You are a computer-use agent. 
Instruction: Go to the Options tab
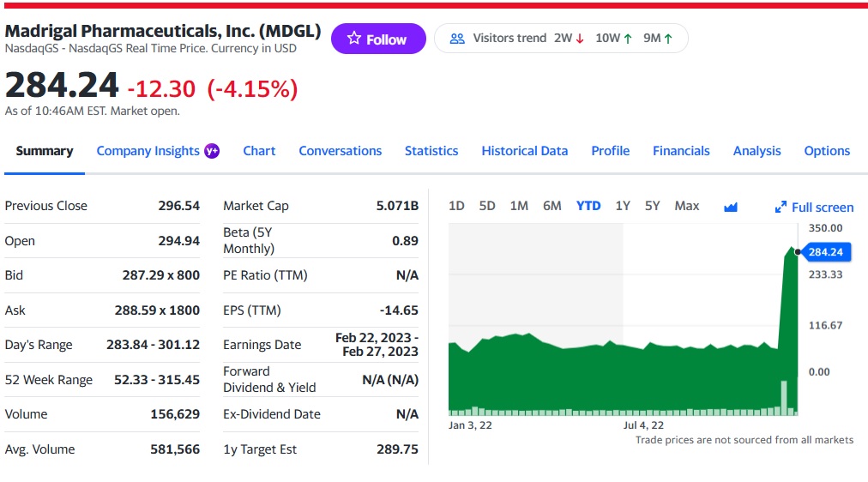pos(827,151)
